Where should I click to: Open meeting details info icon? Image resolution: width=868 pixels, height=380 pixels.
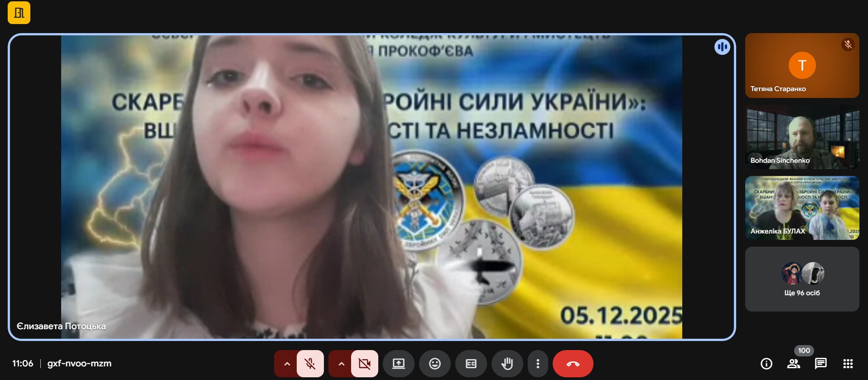point(767,364)
